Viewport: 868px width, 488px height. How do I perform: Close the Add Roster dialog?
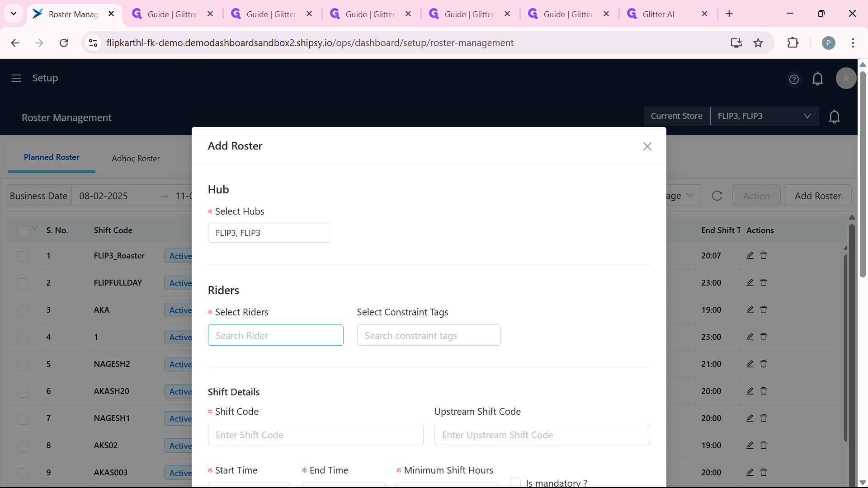647,146
